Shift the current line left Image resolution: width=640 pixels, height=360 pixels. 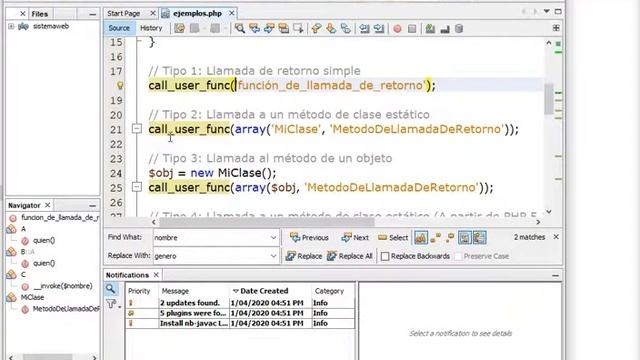[364, 28]
